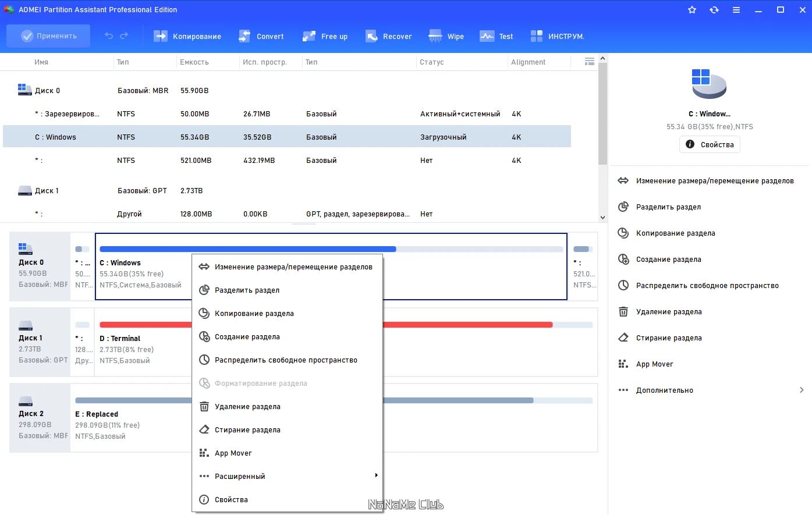The height and width of the screenshot is (515, 812).
Task: Open the Convert toolbar tool
Action: click(x=261, y=36)
